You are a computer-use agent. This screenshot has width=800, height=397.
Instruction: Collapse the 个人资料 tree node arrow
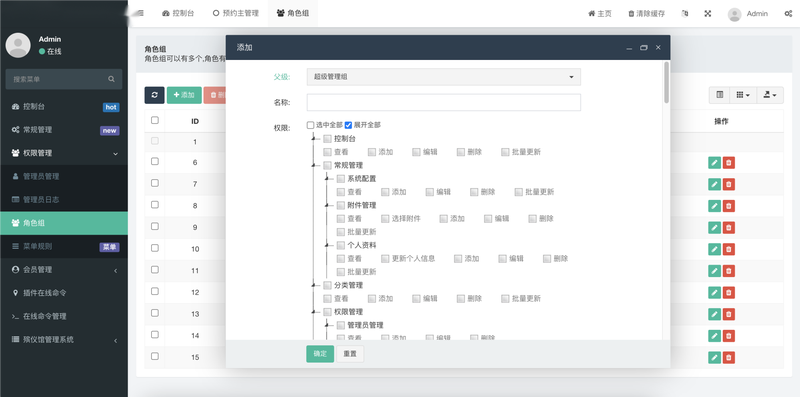point(326,245)
